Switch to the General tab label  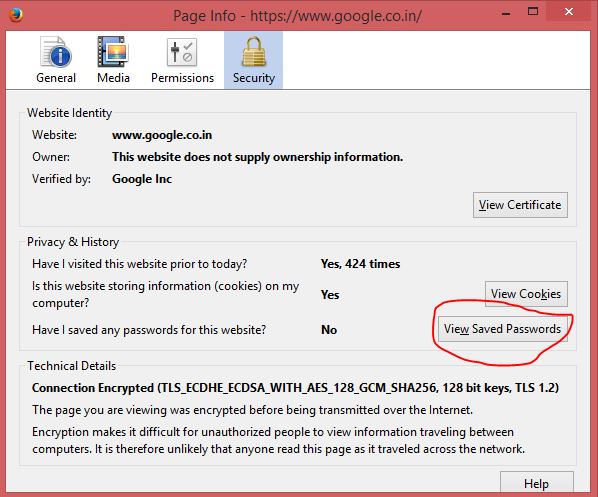pos(56,78)
